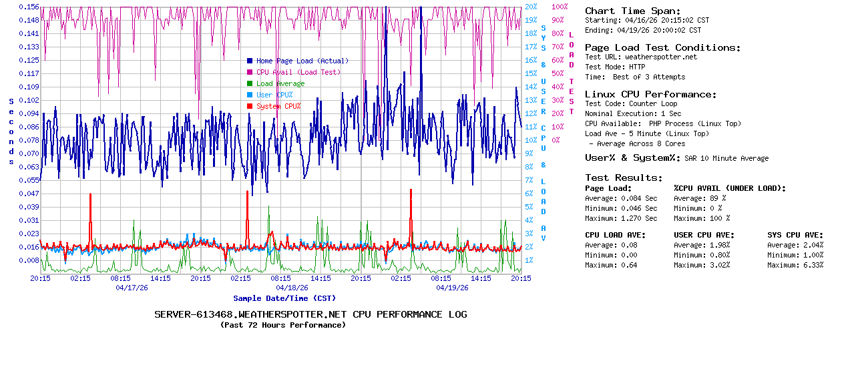Open the weatherspotter.net Test URL
This screenshot has width=868, height=367.
coord(660,57)
